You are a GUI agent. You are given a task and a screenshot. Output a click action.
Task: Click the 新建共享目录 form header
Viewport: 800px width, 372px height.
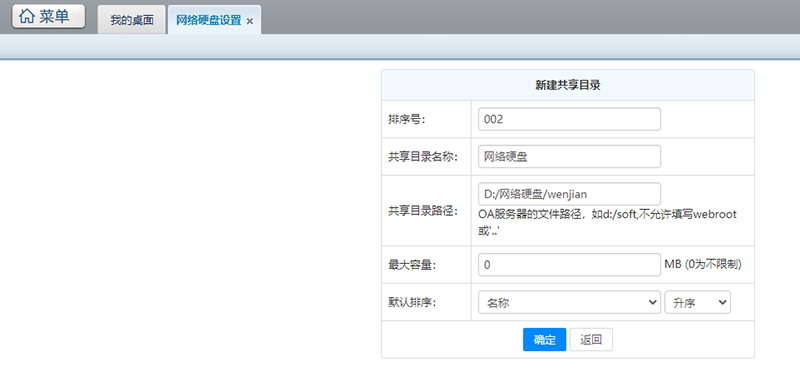click(567, 85)
